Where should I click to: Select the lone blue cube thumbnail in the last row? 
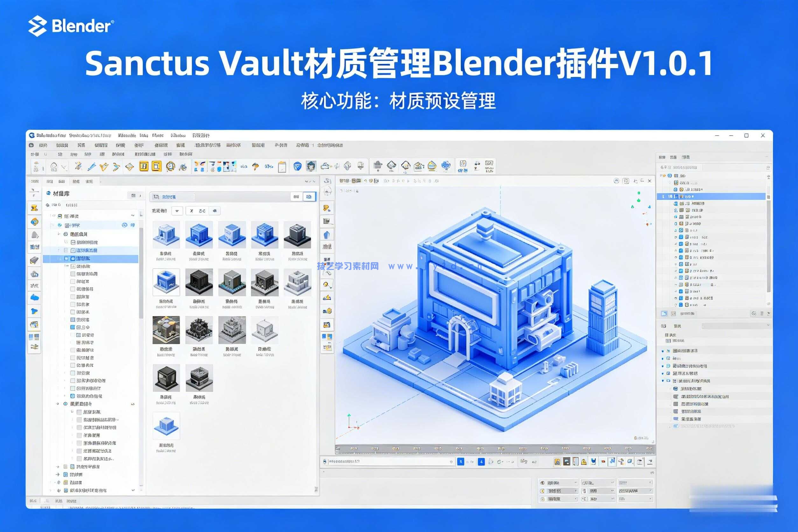point(166,426)
